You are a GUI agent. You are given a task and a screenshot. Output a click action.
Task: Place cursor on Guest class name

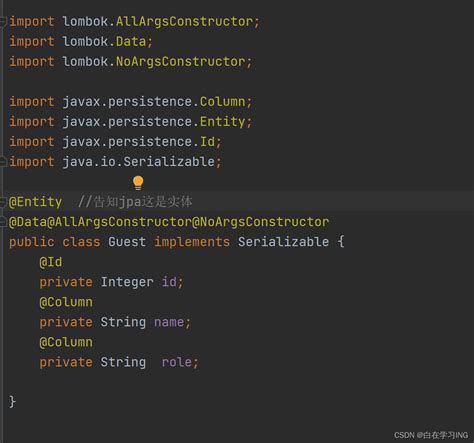click(127, 242)
